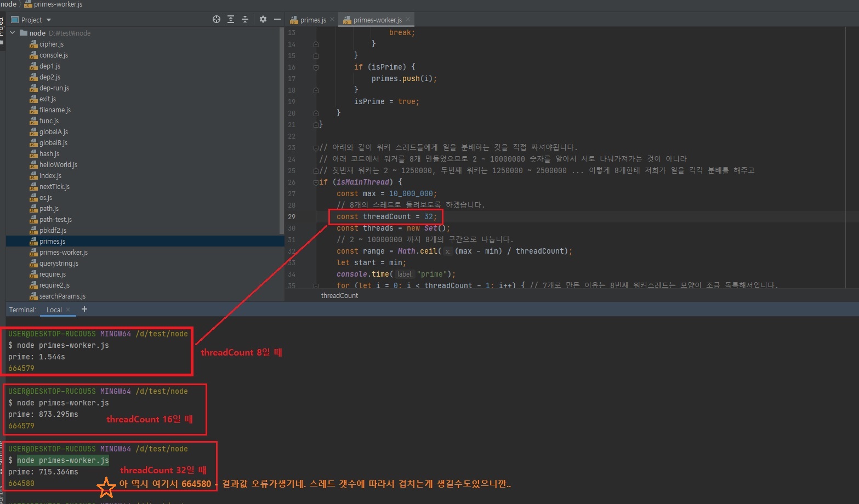The height and width of the screenshot is (504, 859).
Task: Open path-test.js in the project tree
Action: coord(55,219)
